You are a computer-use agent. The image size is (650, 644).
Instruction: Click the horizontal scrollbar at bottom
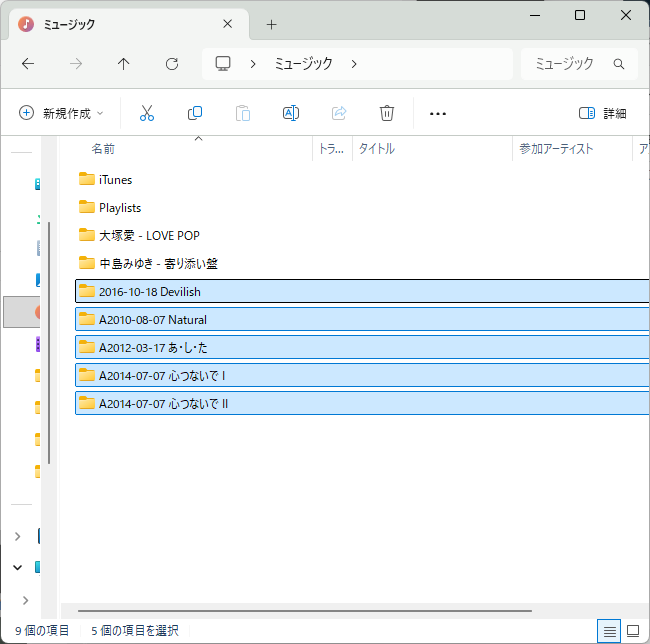click(305, 610)
